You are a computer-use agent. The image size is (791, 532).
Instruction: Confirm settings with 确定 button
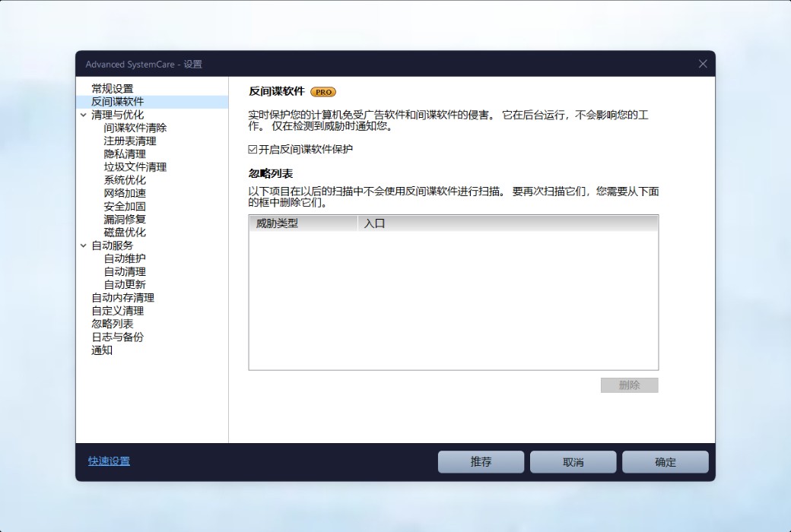665,462
